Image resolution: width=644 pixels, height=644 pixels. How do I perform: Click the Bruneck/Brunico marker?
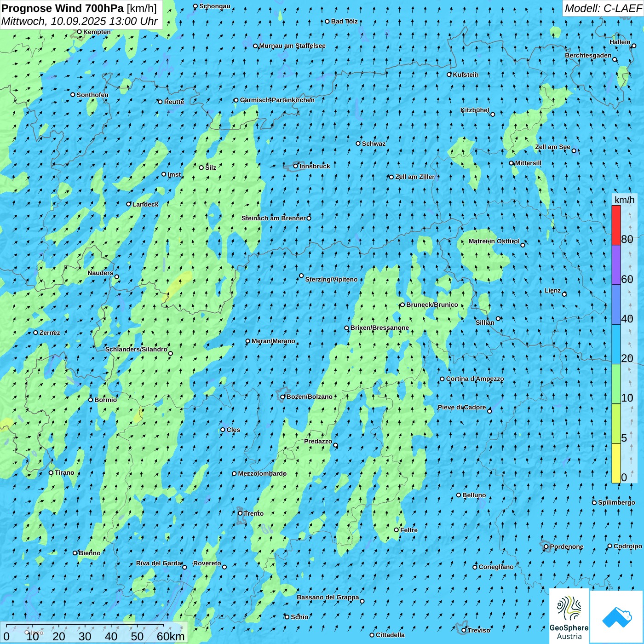click(402, 305)
